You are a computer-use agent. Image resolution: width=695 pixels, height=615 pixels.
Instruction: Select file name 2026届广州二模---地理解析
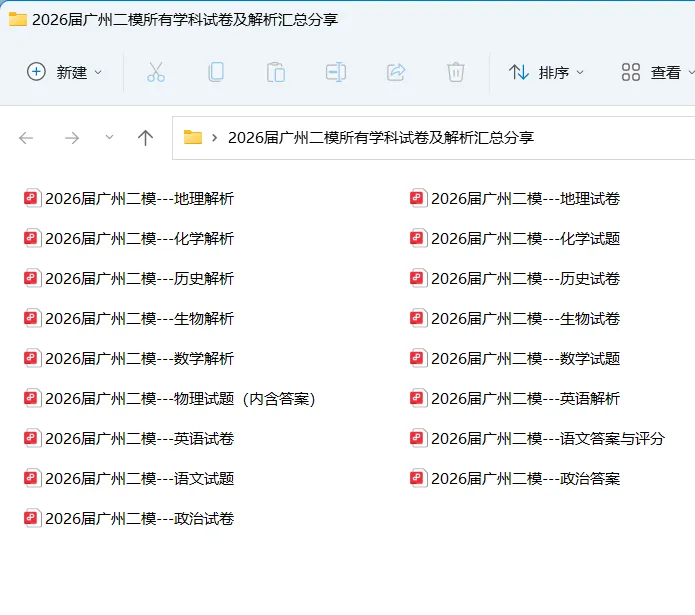140,199
